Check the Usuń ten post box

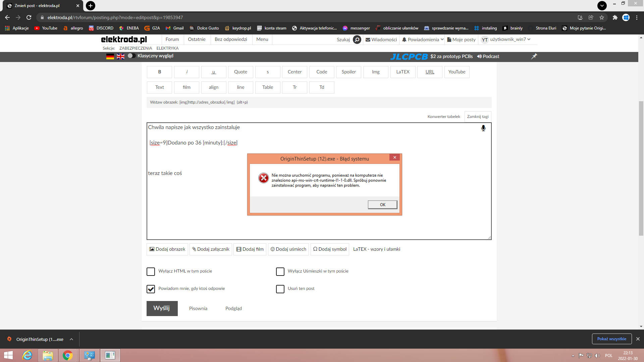[280, 289]
